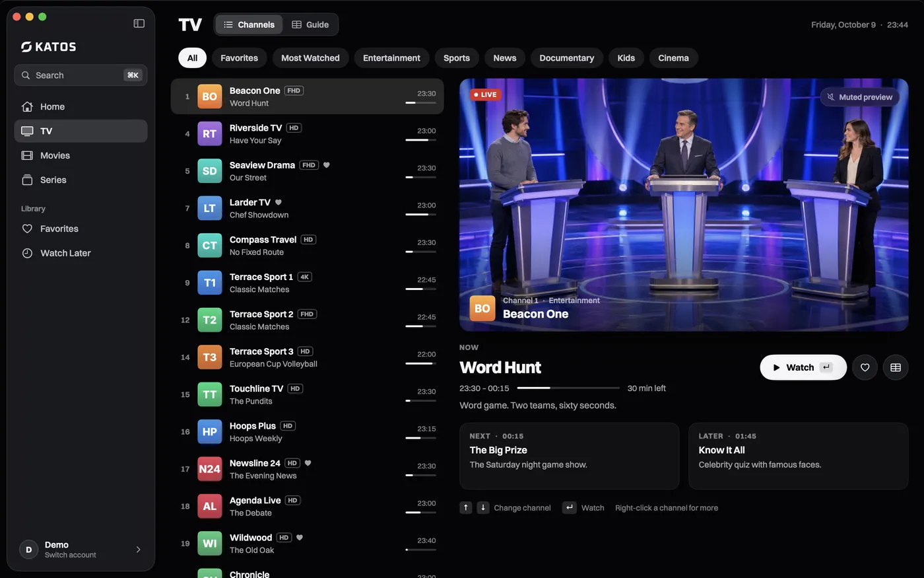Click the Larder TV LT channel logo
The image size is (924, 578).
click(x=209, y=208)
